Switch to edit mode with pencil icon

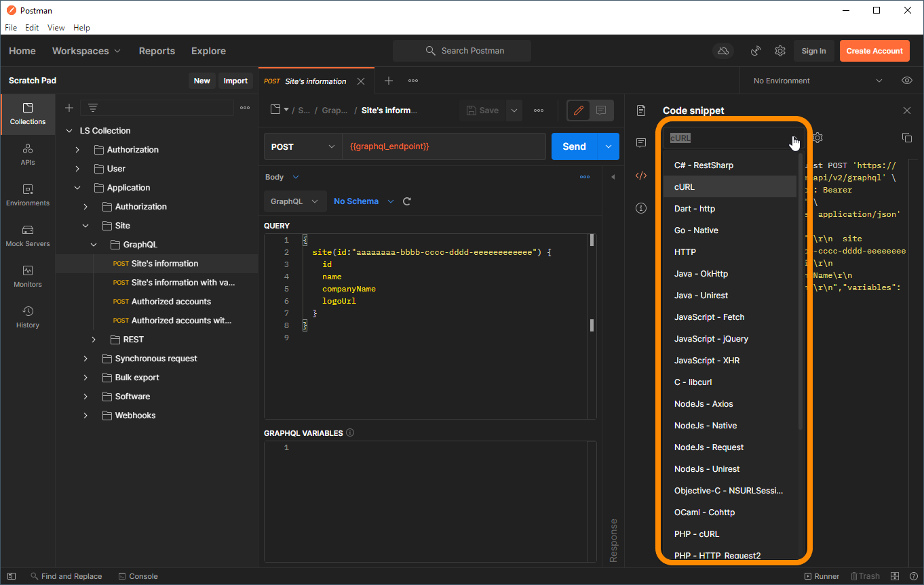pos(579,110)
